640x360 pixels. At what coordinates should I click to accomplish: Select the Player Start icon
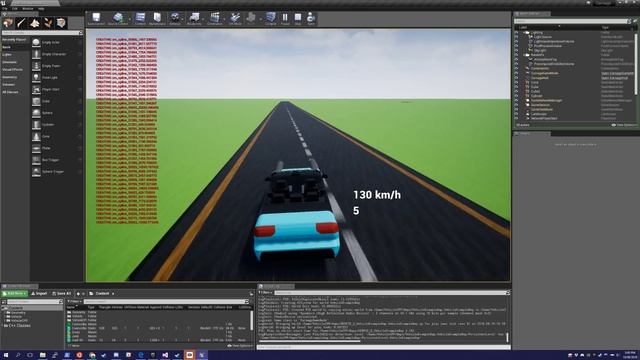(x=36, y=89)
